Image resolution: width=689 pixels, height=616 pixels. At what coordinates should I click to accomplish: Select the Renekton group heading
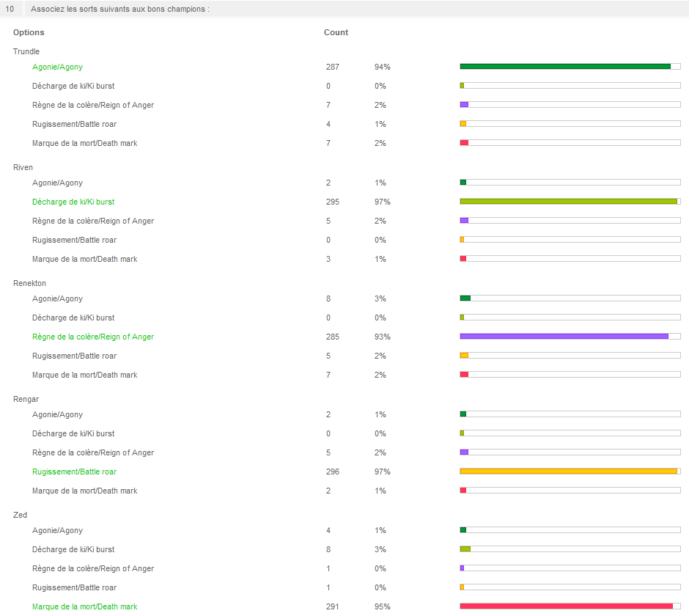tap(29, 283)
